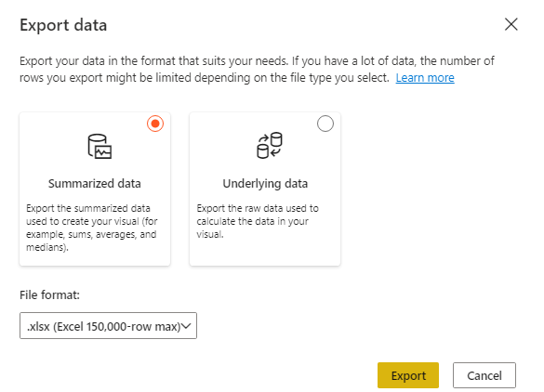Select the Underlying data radio button
The image size is (544, 392).
tap(325, 124)
